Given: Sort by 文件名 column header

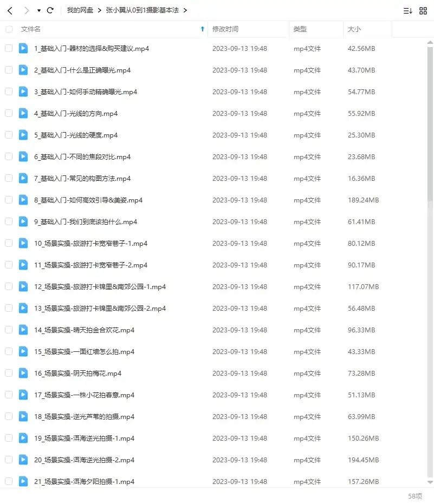Looking at the screenshot, I should coord(31,29).
